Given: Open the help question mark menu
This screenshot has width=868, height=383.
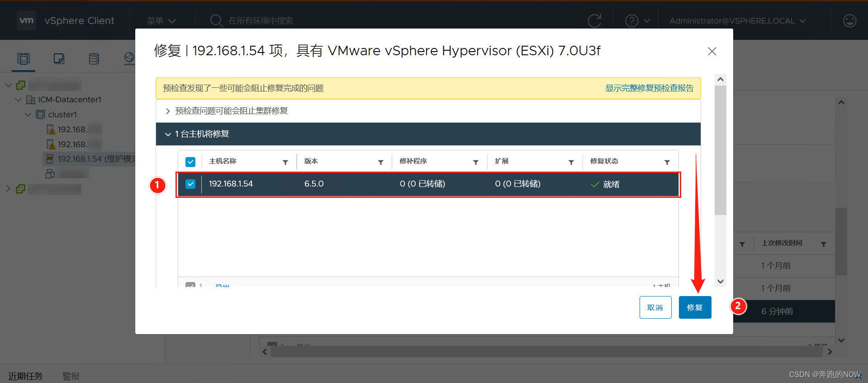Looking at the screenshot, I should pyautogui.click(x=637, y=21).
